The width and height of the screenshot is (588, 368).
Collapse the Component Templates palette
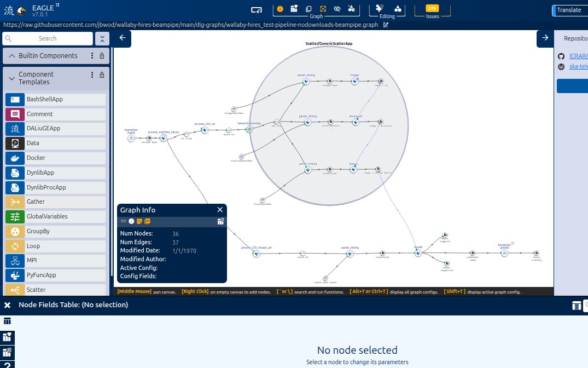[x=11, y=78]
